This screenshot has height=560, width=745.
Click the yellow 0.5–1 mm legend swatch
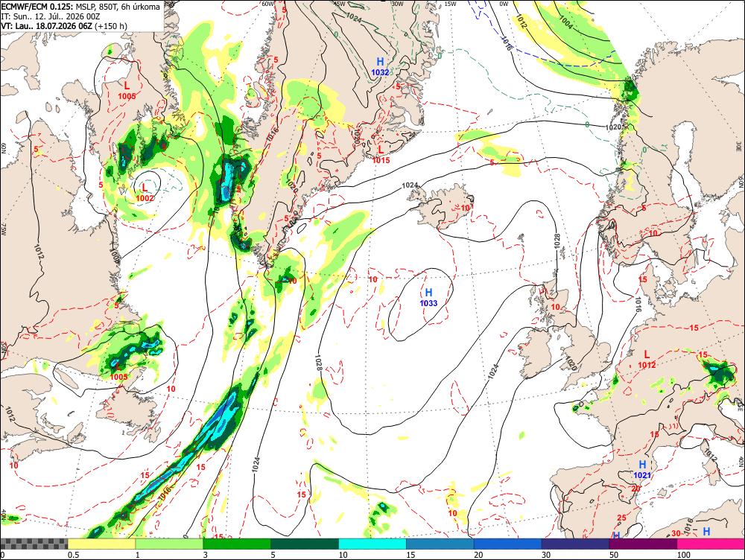click(101, 544)
